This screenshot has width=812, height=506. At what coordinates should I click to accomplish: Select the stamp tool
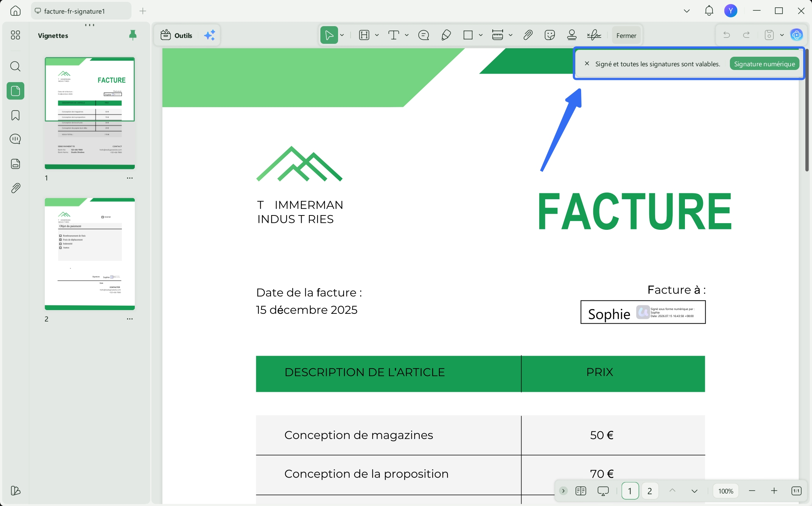[572, 35]
